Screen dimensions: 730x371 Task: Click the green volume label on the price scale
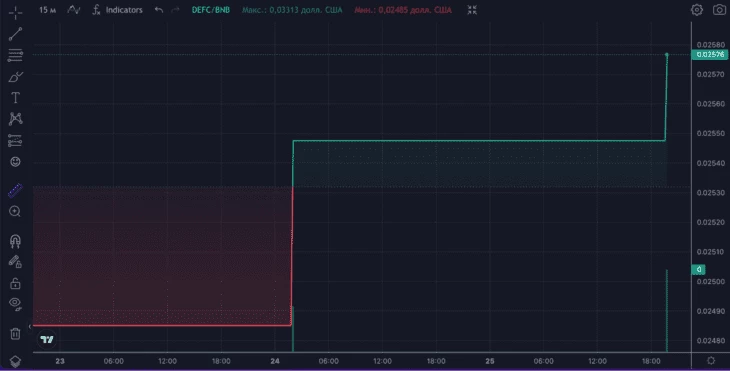(x=698, y=269)
